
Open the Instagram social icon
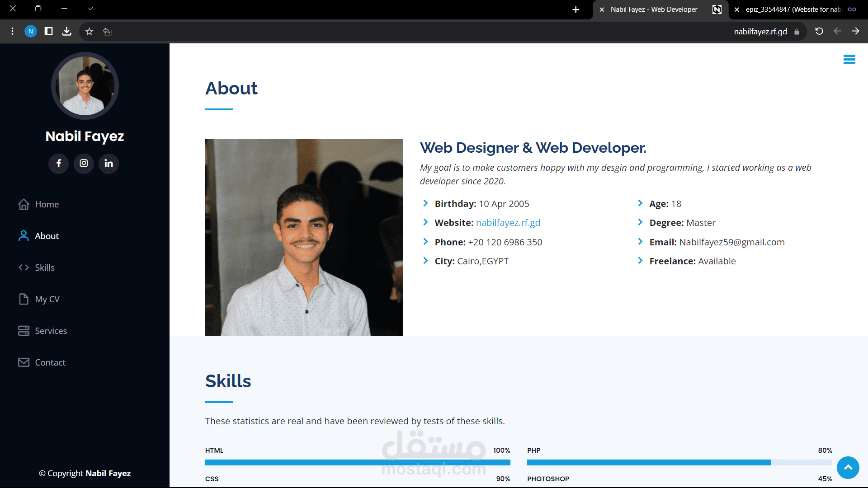click(84, 164)
